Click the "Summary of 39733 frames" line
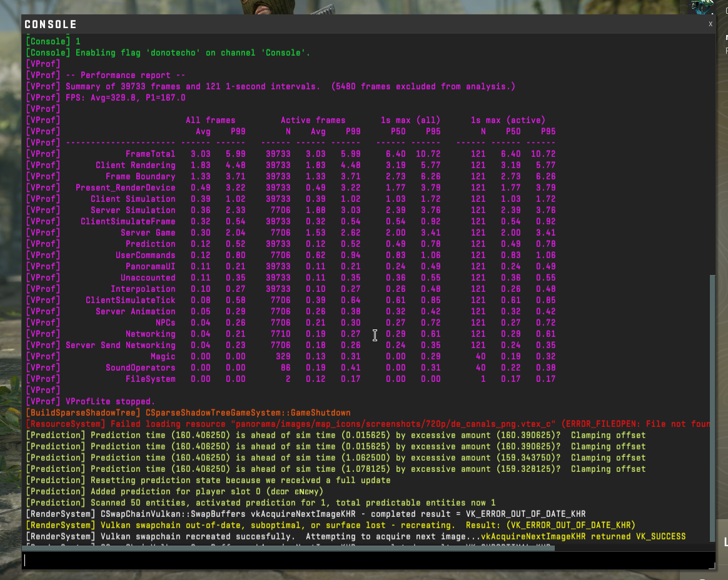 [x=271, y=86]
